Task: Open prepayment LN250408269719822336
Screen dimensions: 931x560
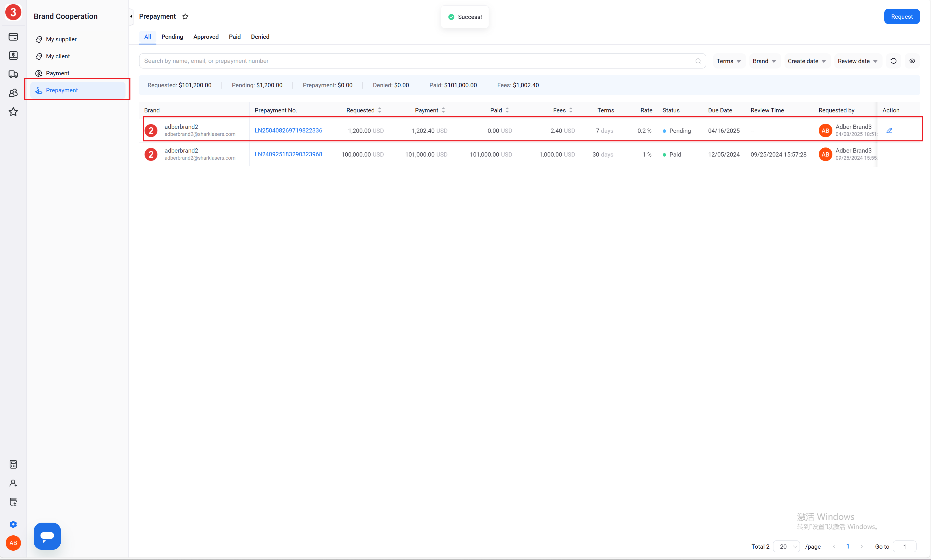Action: coord(288,131)
